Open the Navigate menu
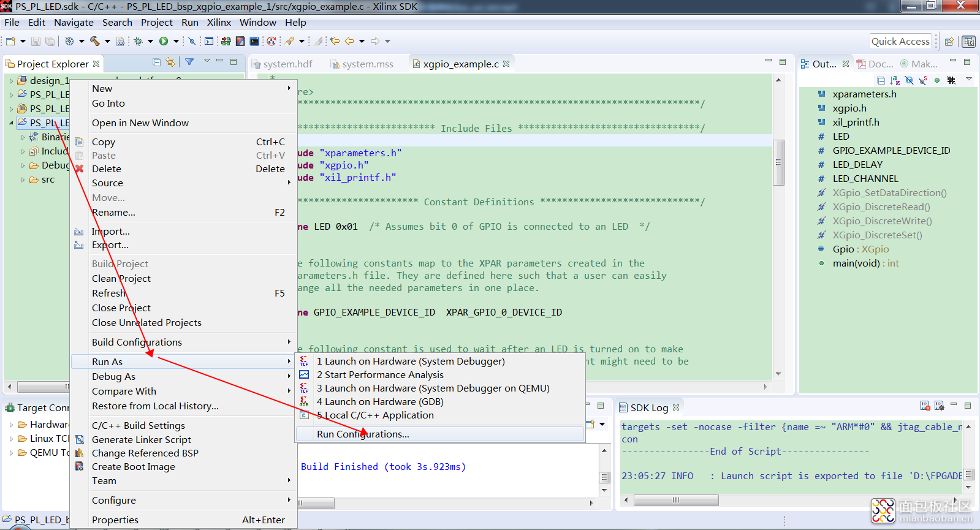The width and height of the screenshot is (980, 530). tap(74, 22)
